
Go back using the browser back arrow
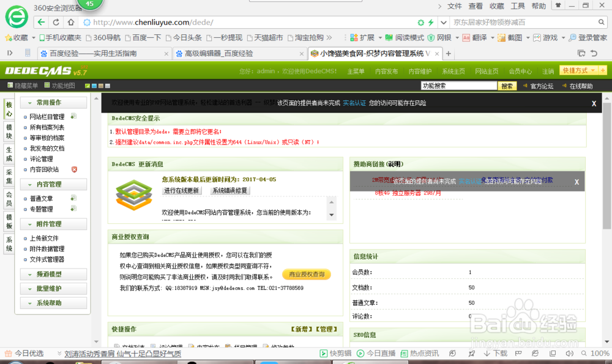[42, 22]
